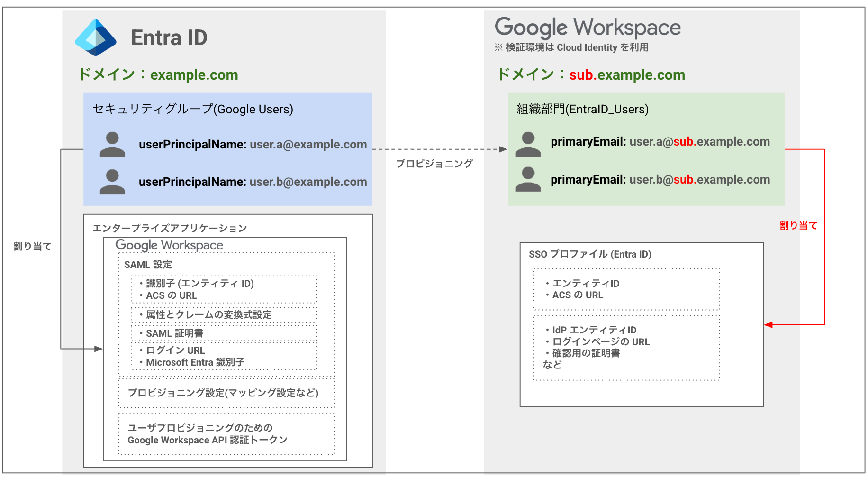Image resolution: width=868 pixels, height=479 pixels.
Task: Select "Google Workspace API 認証トークン" text line
Action: pyautogui.click(x=208, y=440)
